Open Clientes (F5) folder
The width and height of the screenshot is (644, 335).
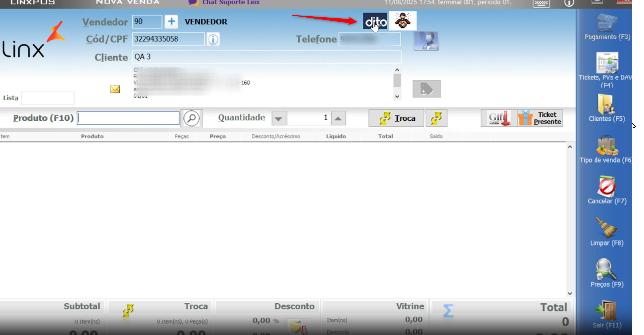tap(607, 108)
